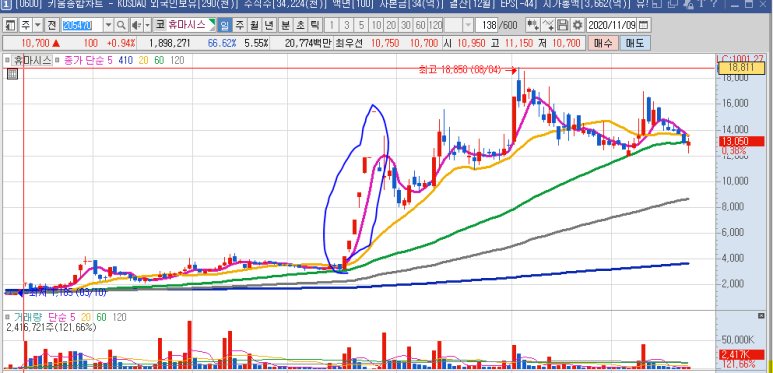Click the blue 66.62% value
The height and width of the screenshot is (373, 773).
click(222, 43)
